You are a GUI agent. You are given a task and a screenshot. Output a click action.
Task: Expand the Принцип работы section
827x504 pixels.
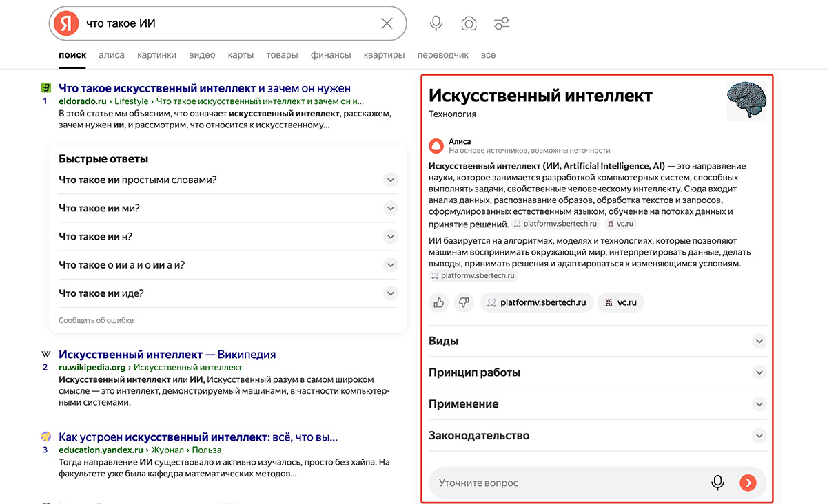[x=759, y=372]
